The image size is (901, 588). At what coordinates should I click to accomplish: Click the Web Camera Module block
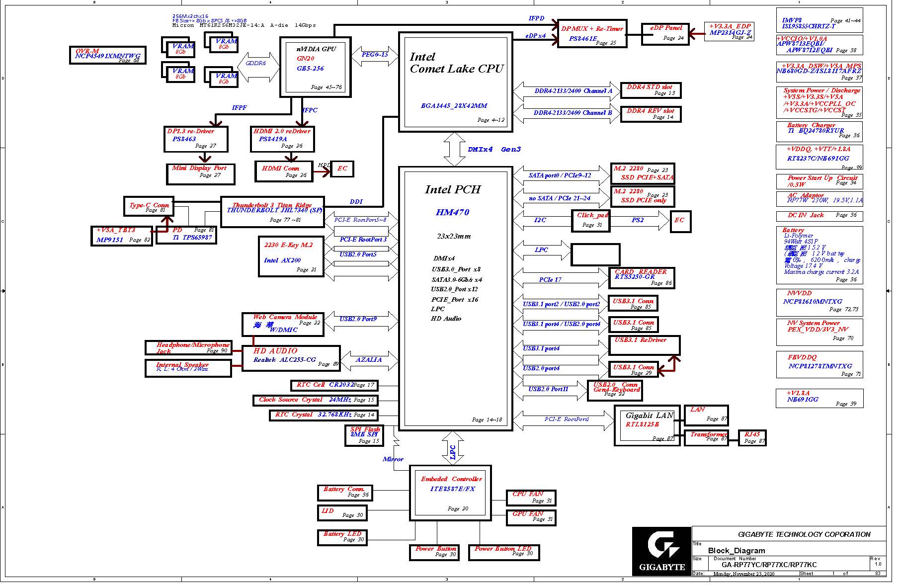coord(283,325)
